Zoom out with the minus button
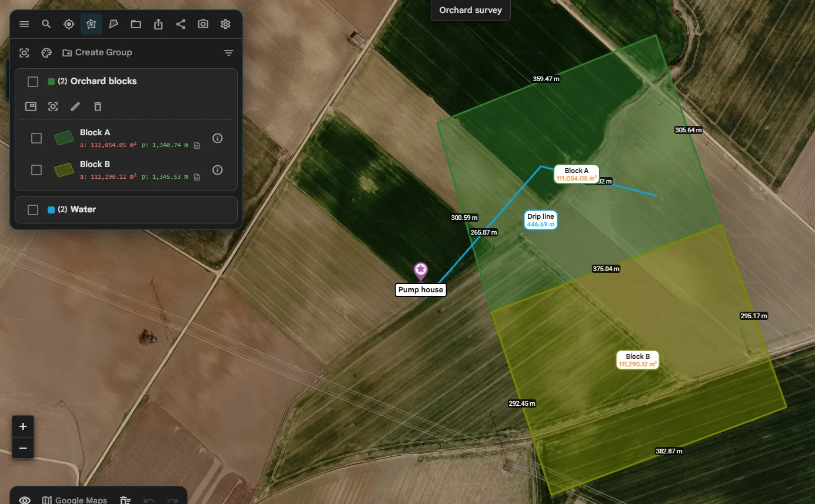Image resolution: width=815 pixels, height=504 pixels. tap(23, 448)
